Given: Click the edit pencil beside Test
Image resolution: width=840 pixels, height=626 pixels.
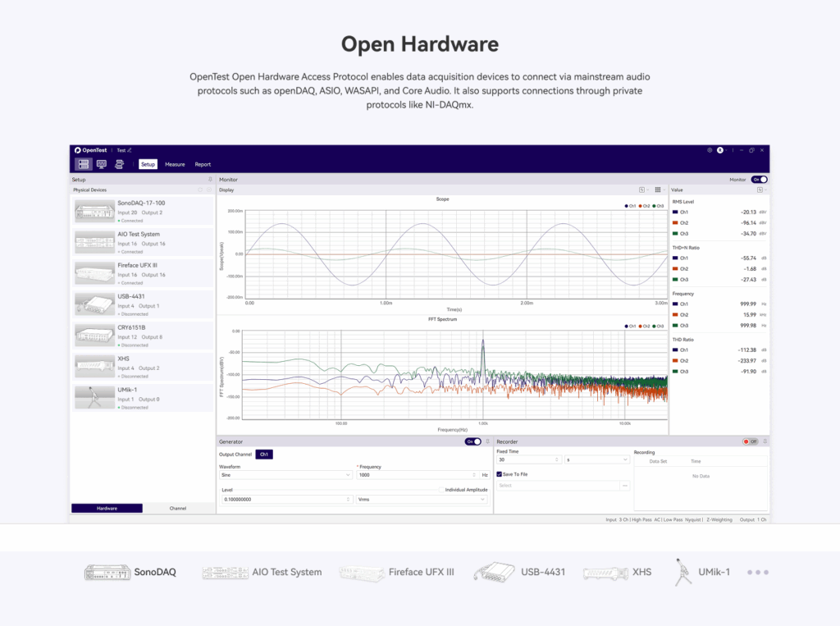Looking at the screenshot, I should click(x=130, y=150).
